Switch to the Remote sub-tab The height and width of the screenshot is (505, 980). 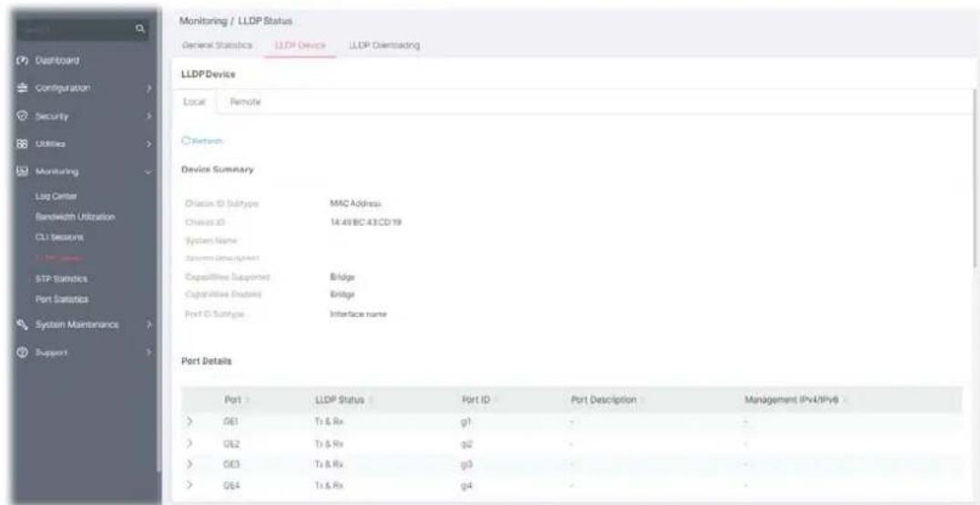tap(245, 101)
